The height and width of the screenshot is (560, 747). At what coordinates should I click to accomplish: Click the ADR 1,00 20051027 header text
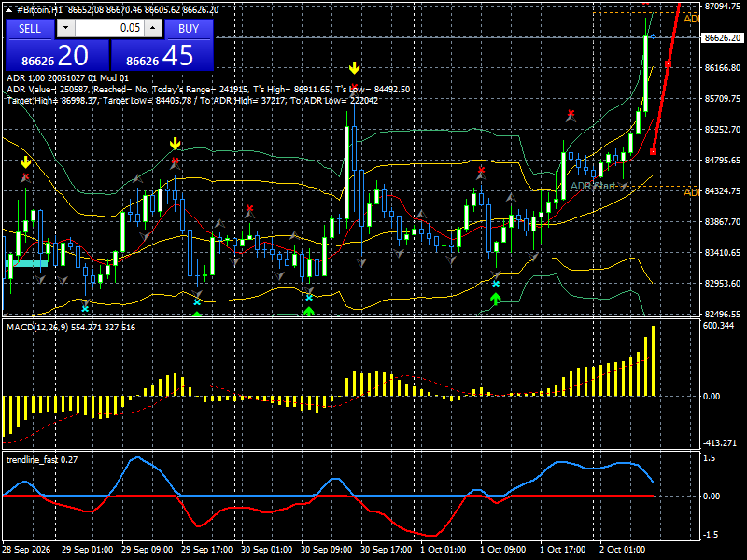point(67,78)
